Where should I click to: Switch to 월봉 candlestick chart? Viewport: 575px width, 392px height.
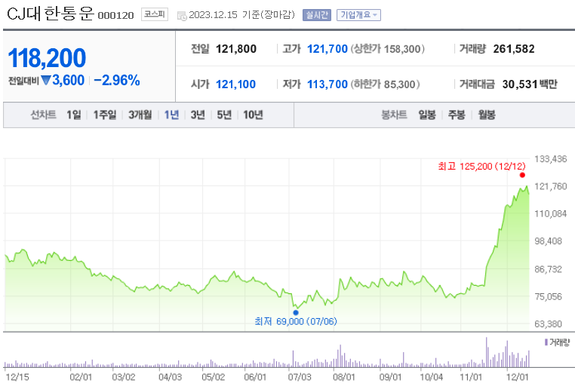click(x=487, y=115)
